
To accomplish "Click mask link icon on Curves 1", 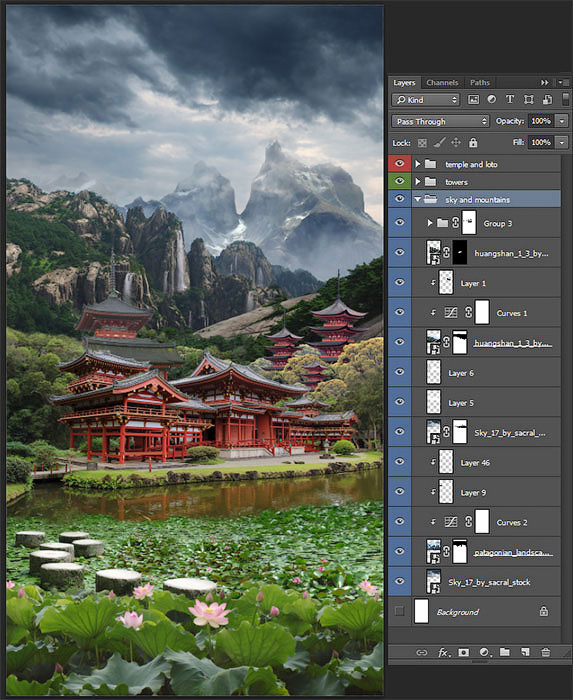I will 468,312.
